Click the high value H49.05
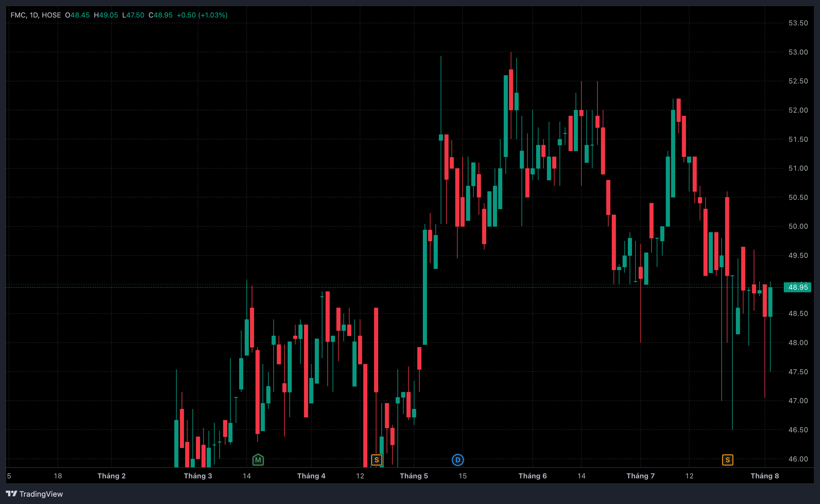Screen dimensions: 820x504 106,15
